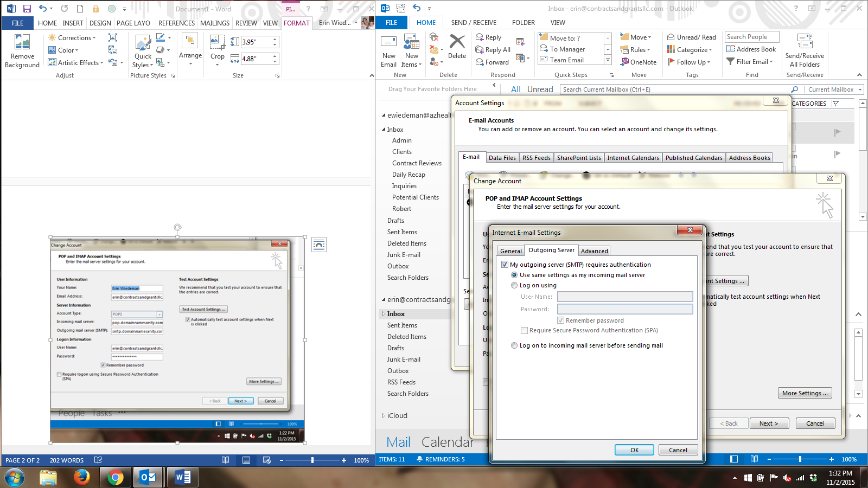Open Follow Up dropdown in Outlook
This screenshot has height=488, width=868.
(x=689, y=62)
